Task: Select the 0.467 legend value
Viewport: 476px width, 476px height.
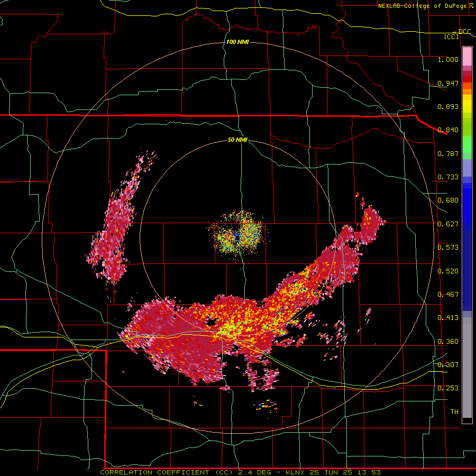Action: click(448, 295)
